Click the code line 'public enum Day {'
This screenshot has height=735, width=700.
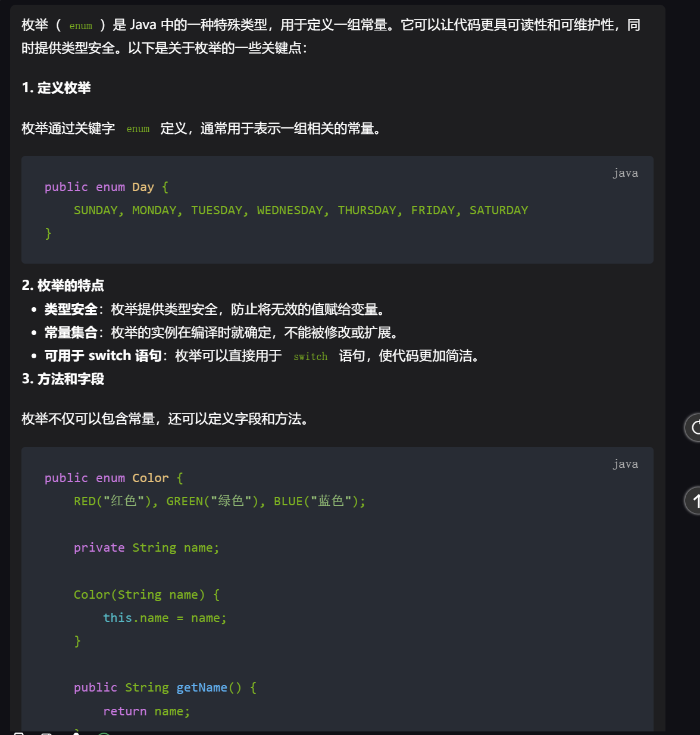pyautogui.click(x=107, y=187)
